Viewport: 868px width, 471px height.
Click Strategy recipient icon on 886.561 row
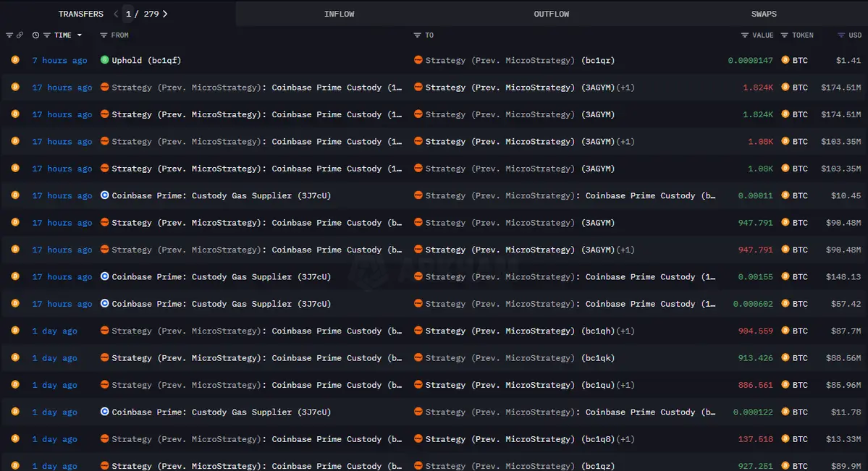[x=418, y=385]
